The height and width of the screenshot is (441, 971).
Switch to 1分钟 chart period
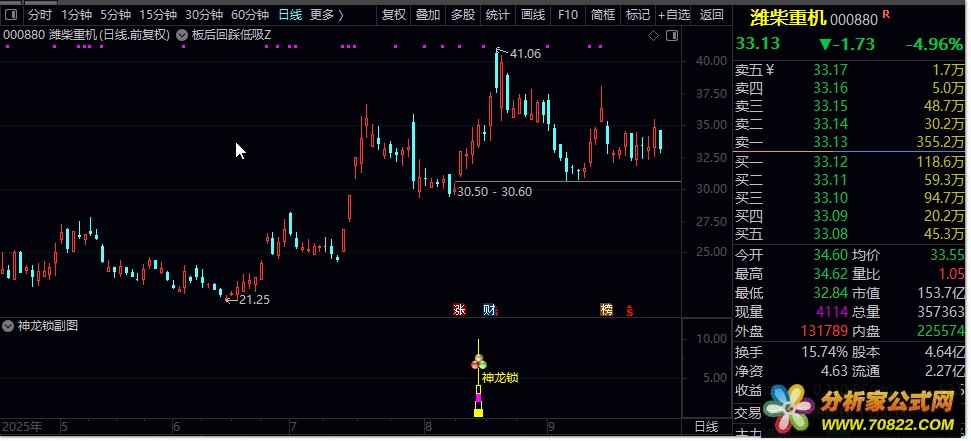pyautogui.click(x=76, y=15)
